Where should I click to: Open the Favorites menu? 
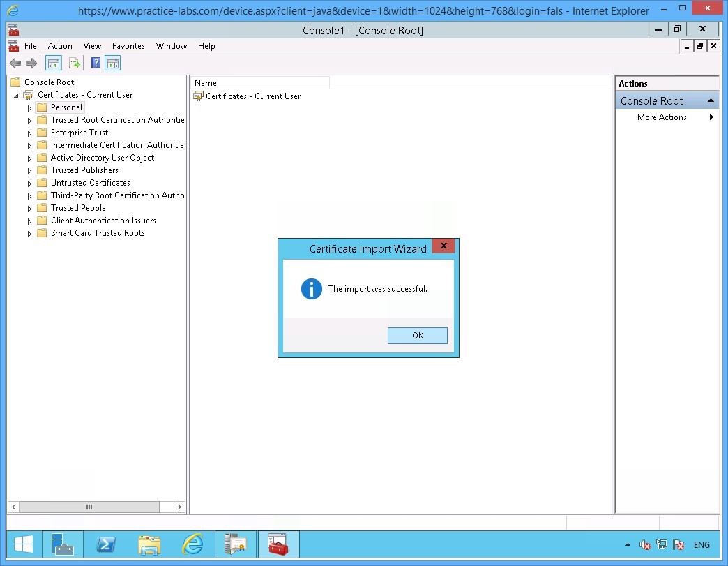click(128, 46)
